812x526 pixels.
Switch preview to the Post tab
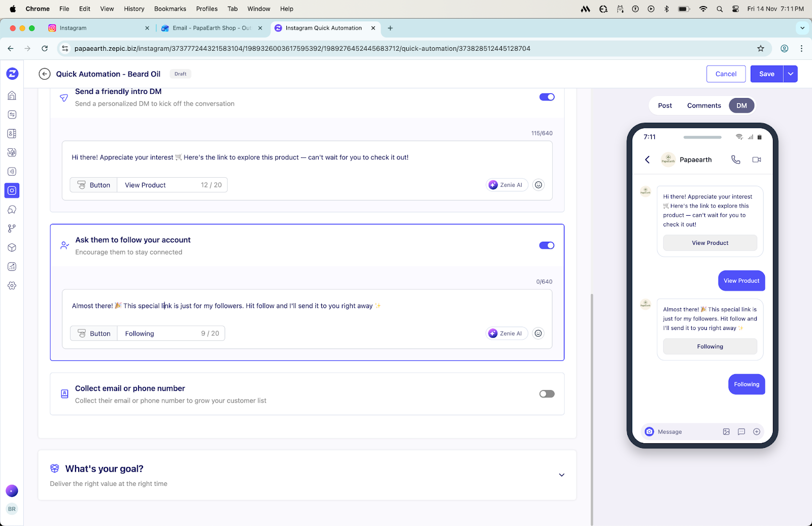click(665, 106)
